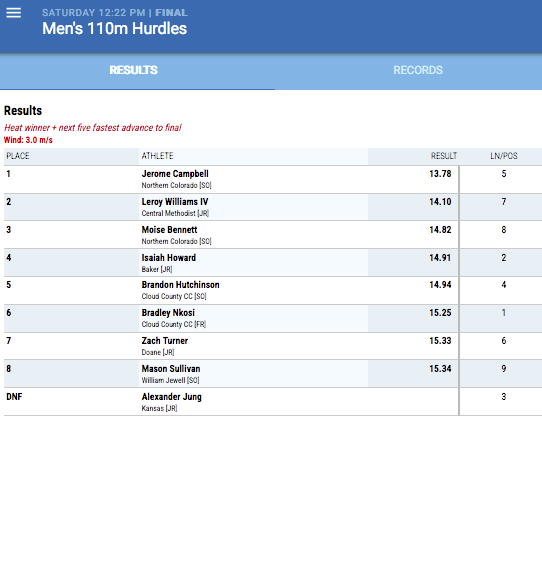Image resolution: width=542 pixels, height=567 pixels.
Task: Click the Results section heading
Action: click(23, 111)
